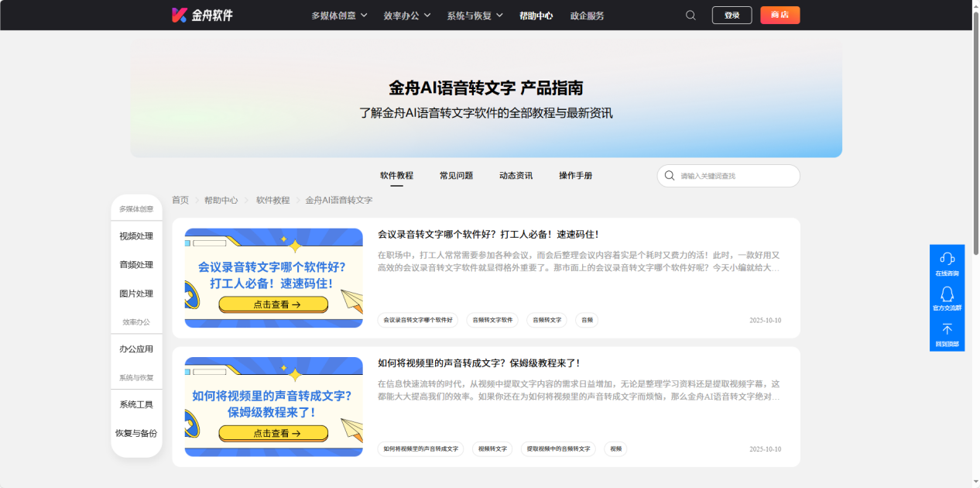
Task: Click the 登录 button
Action: click(x=732, y=15)
